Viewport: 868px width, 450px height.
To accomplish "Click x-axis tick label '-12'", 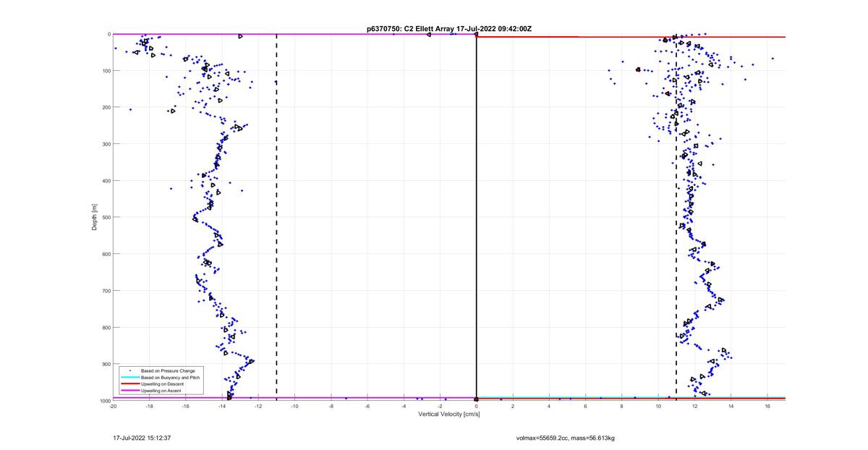I will pyautogui.click(x=258, y=405).
